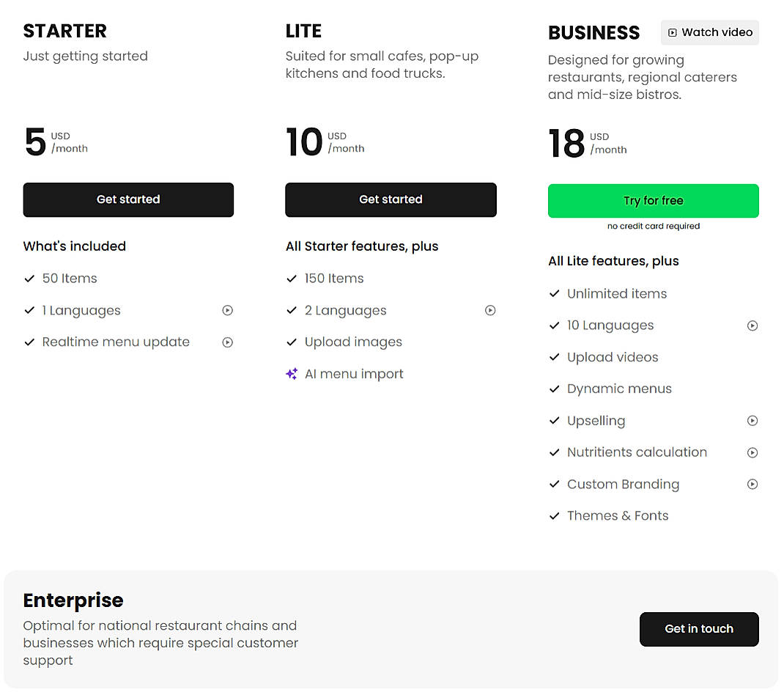Screen dimensions: 784x695
Task: Open the Watch video button for Business plan
Action: point(709,32)
